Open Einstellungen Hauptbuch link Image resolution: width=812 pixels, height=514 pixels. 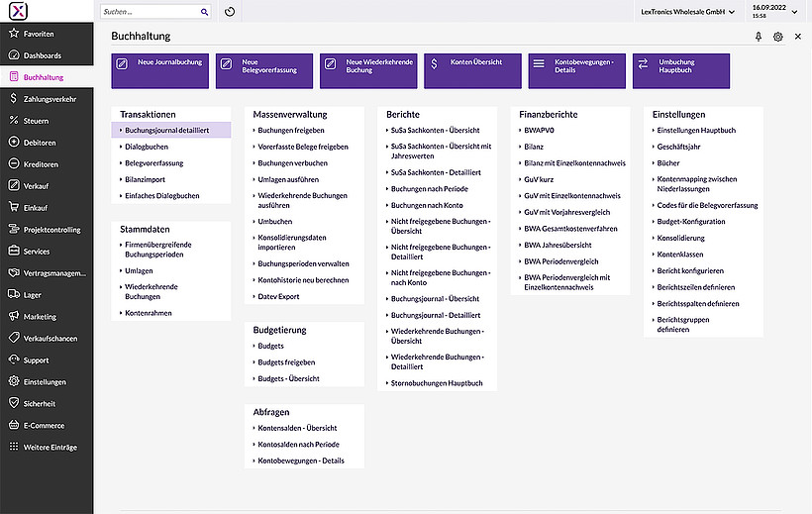(696, 130)
